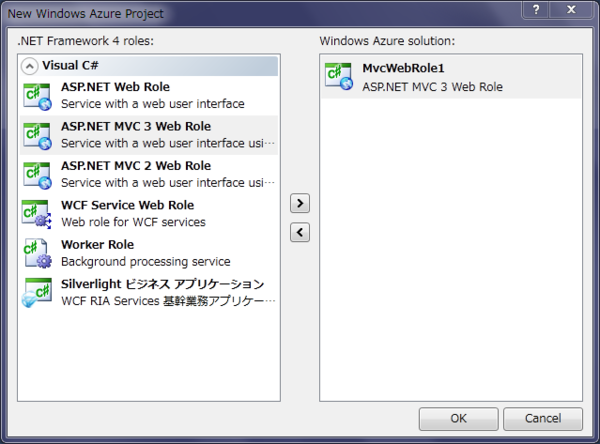Cancel the New Windows Azure Project dialog
Image resolution: width=600 pixels, height=444 pixels.
543,418
